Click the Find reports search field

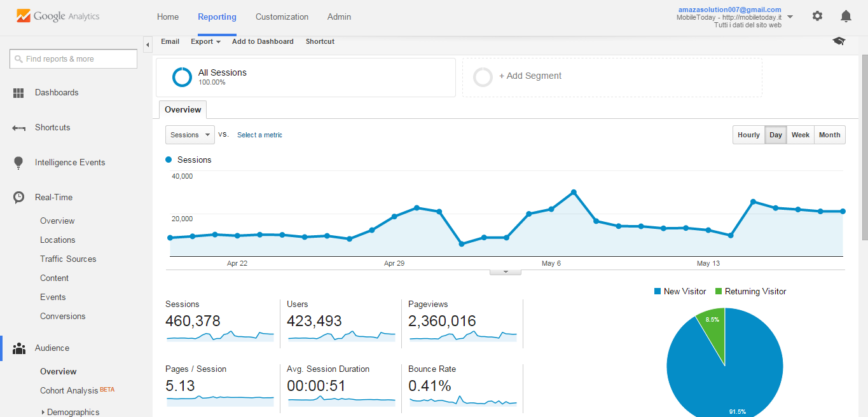pos(73,58)
